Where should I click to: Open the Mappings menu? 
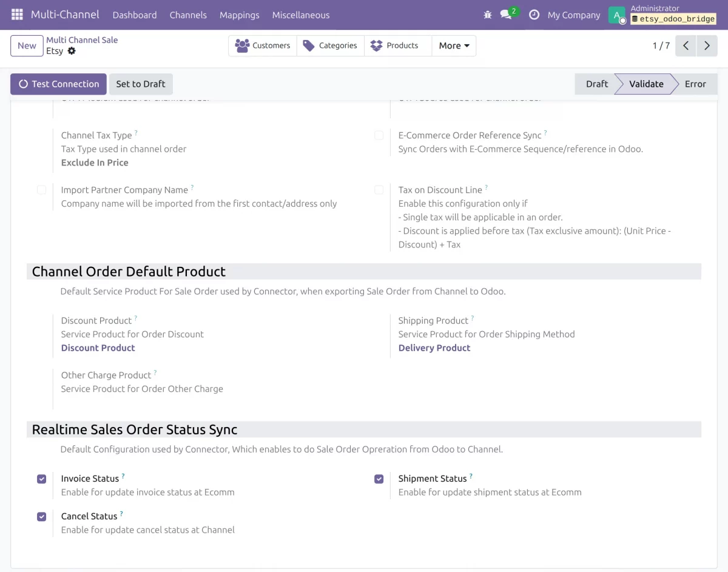click(x=239, y=15)
